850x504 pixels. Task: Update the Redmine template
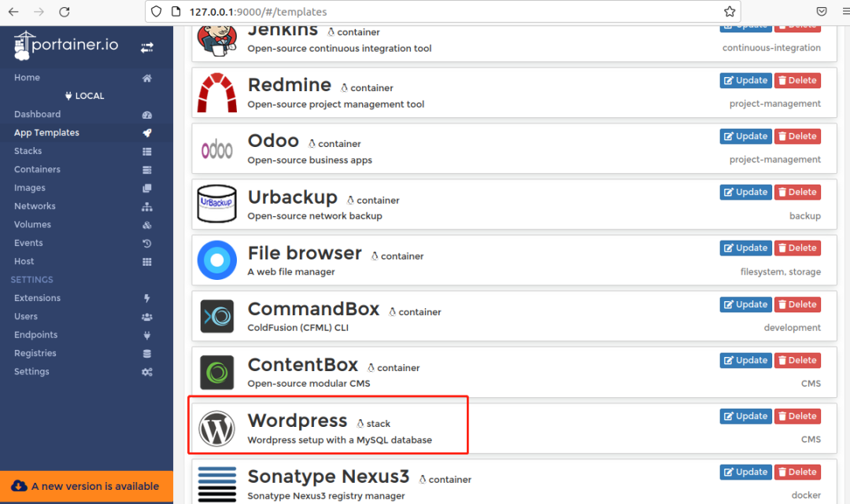[x=745, y=81]
